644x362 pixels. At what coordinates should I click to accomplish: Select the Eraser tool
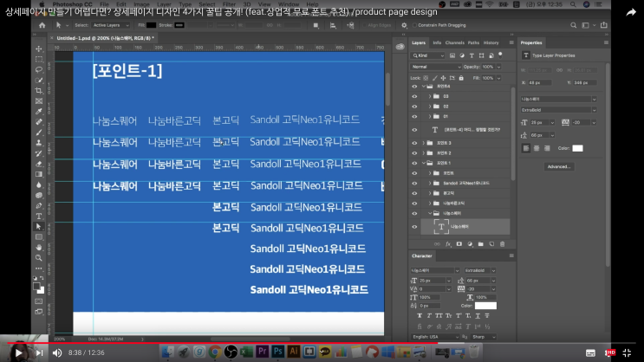click(39, 164)
